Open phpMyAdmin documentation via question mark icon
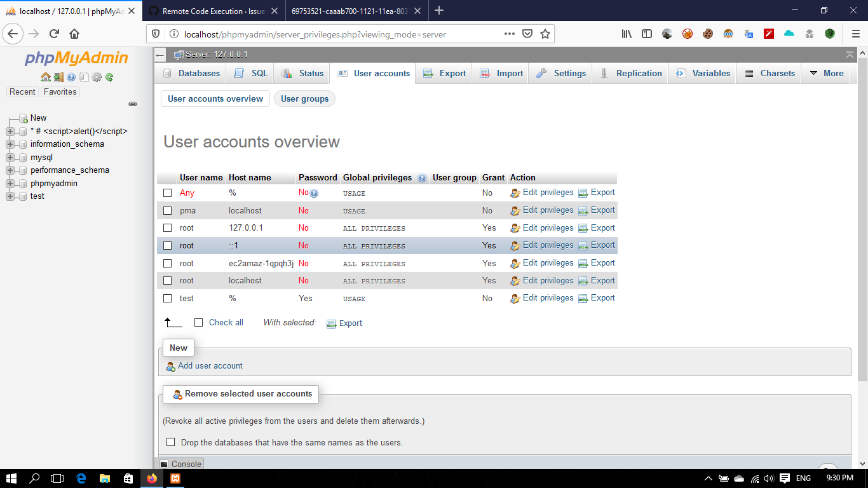Image resolution: width=868 pixels, height=488 pixels. pyautogui.click(x=71, y=77)
